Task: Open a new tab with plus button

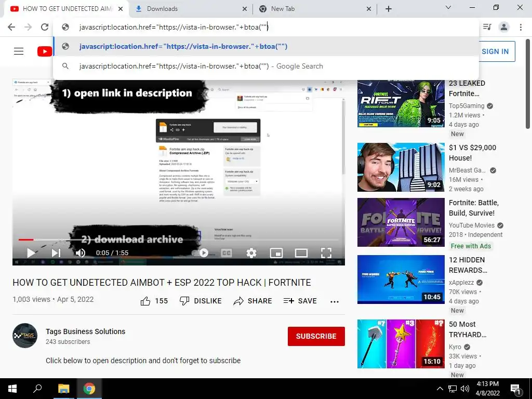Action: point(389,9)
